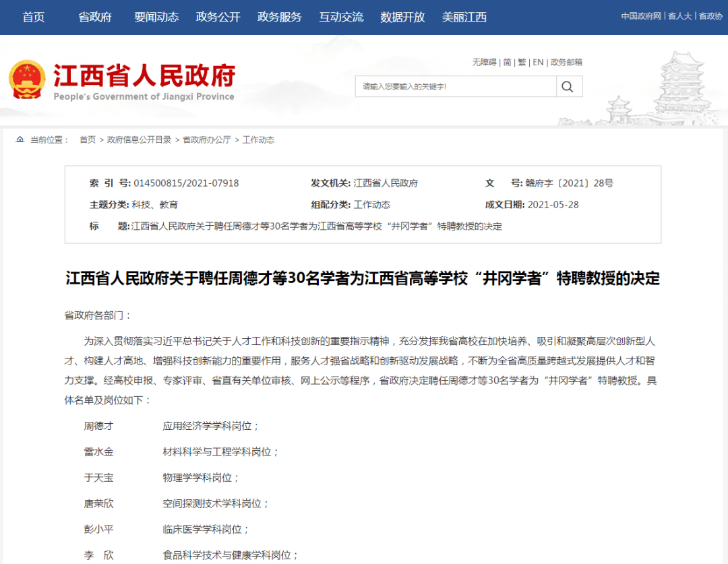Click 空间探测技术学科岗位 text
Image resolution: width=728 pixels, height=564 pixels.
[x=212, y=503]
